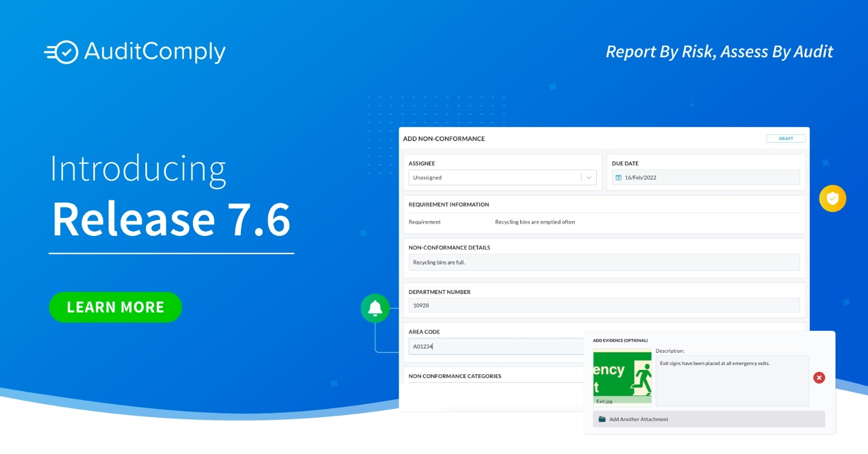Viewport: 868px width, 454px height.
Task: Click the 'Description:' label in evidence panel
Action: point(670,351)
